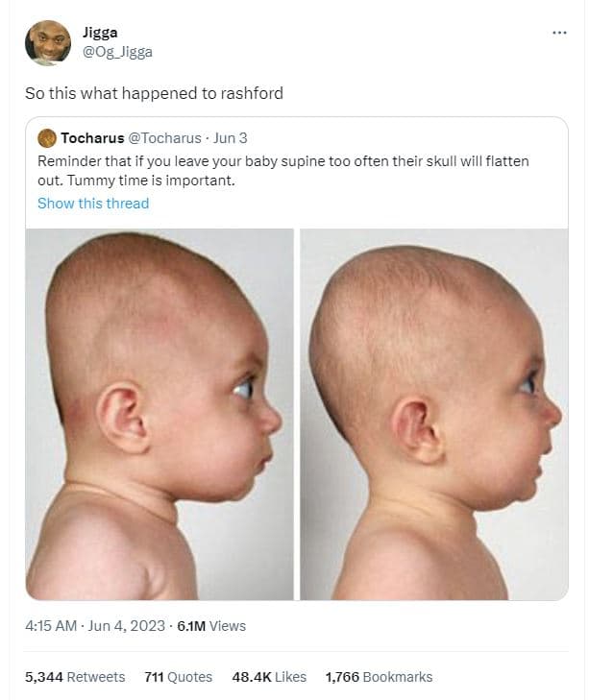Image resolution: width=589 pixels, height=700 pixels.
Task: View the 711 Quotes list
Action: tap(178, 677)
